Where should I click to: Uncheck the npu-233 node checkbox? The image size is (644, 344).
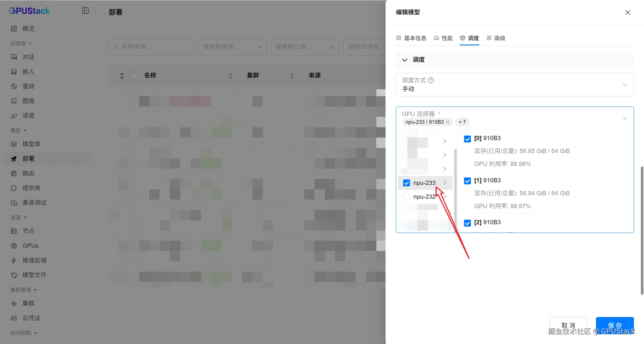tap(406, 183)
